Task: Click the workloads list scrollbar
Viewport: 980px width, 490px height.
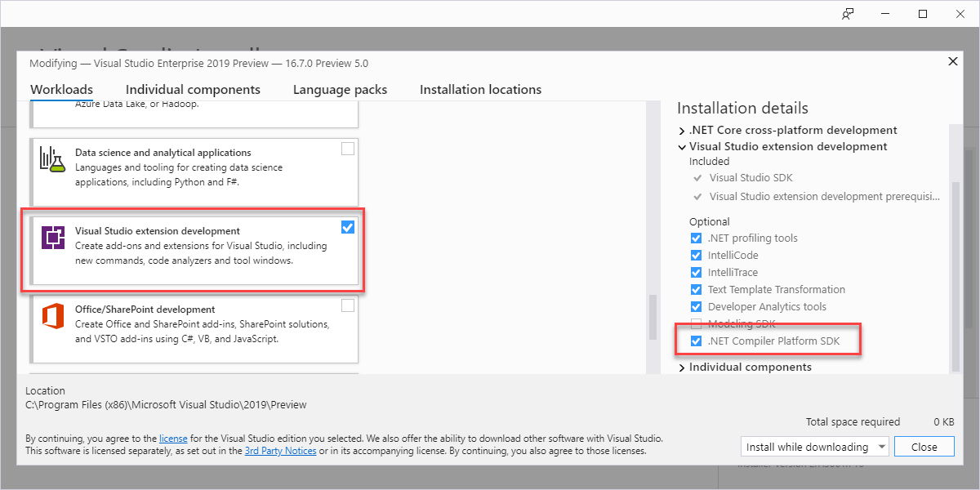Action: (652, 316)
